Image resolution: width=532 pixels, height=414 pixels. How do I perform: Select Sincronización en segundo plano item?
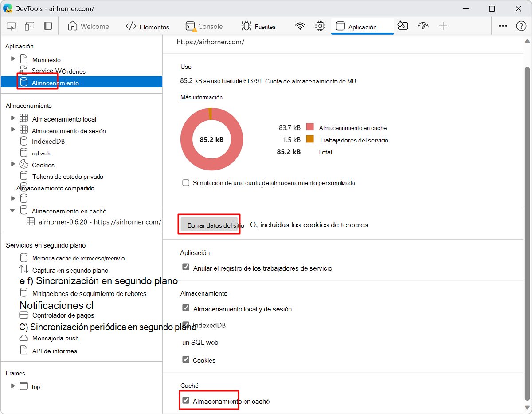click(x=98, y=281)
